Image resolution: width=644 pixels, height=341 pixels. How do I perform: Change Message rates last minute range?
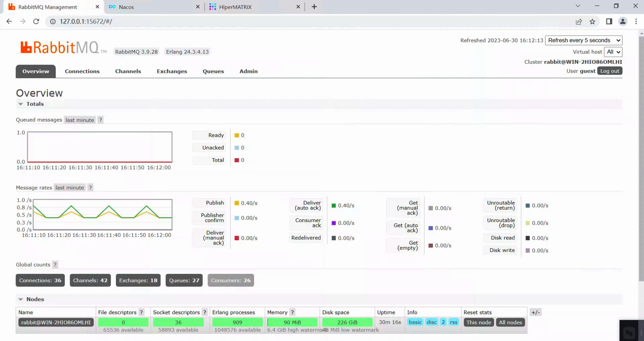[x=70, y=188]
